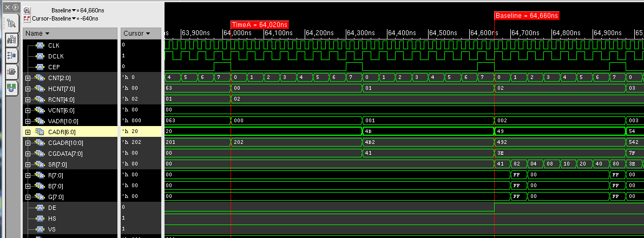Viewport: 644px width, 238px height.
Task: Expand the SR[7:0] bus
Action: click(28, 164)
